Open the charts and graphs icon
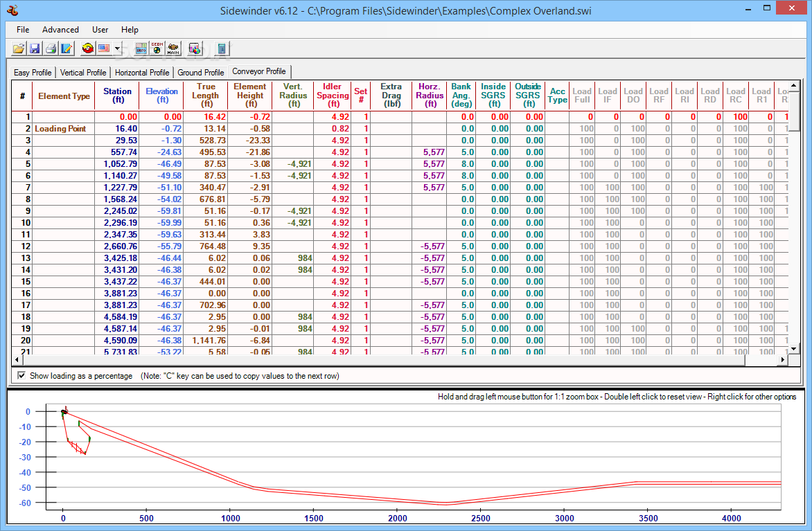Screen dimensions: 812x531 click(x=194, y=48)
